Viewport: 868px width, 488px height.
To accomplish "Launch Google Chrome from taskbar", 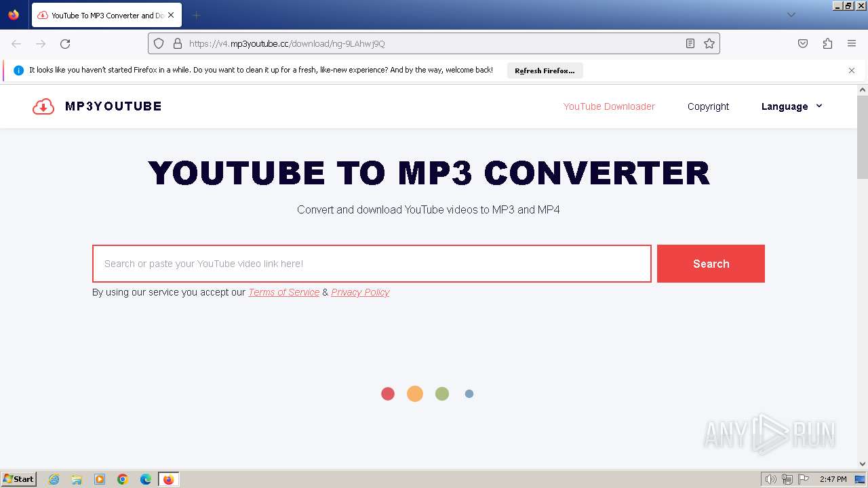I will tap(123, 479).
